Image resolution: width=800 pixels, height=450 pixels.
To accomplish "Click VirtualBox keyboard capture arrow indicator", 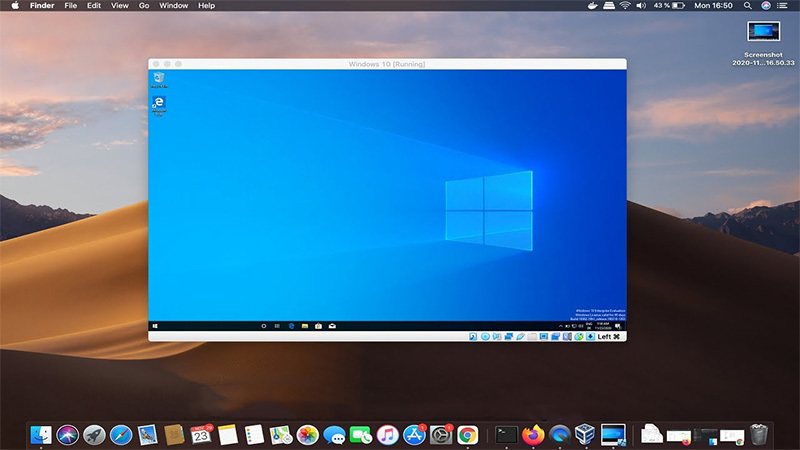I will coord(590,337).
